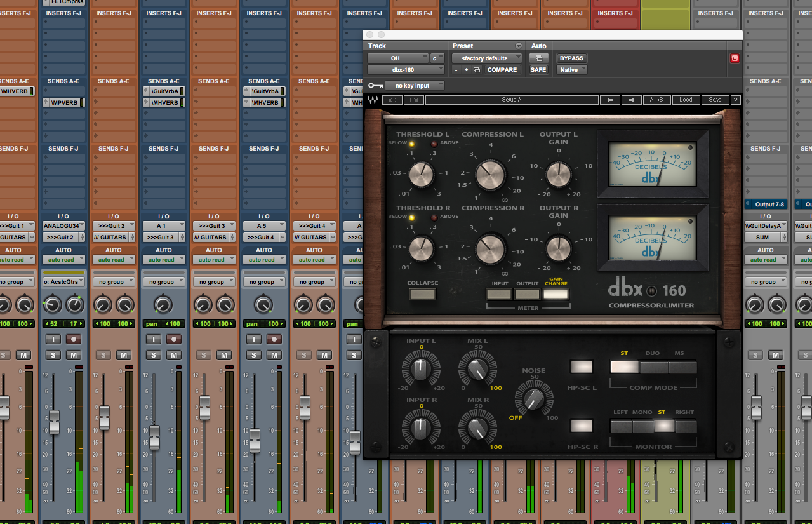This screenshot has width=812, height=524.
Task: Engage the HP-SC L button on dbx-160
Action: pyautogui.click(x=581, y=366)
